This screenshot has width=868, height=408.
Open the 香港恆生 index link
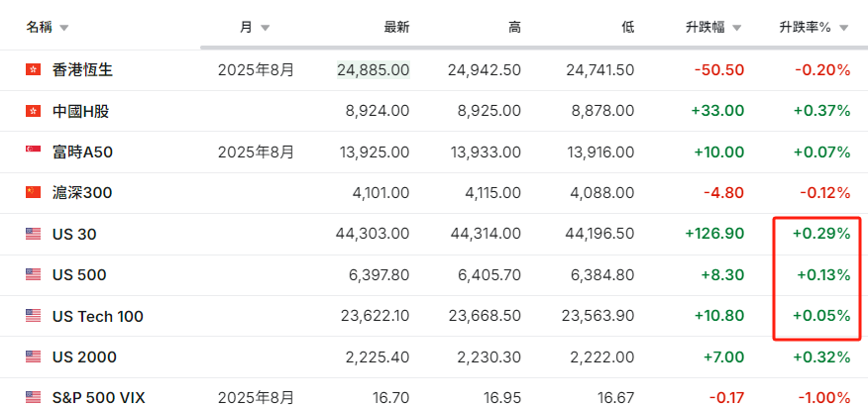(x=82, y=69)
